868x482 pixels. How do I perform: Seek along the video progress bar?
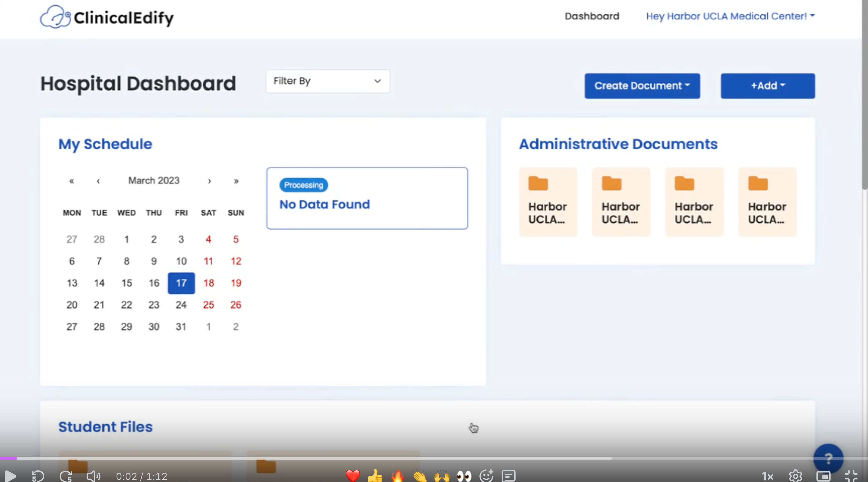coord(434,458)
